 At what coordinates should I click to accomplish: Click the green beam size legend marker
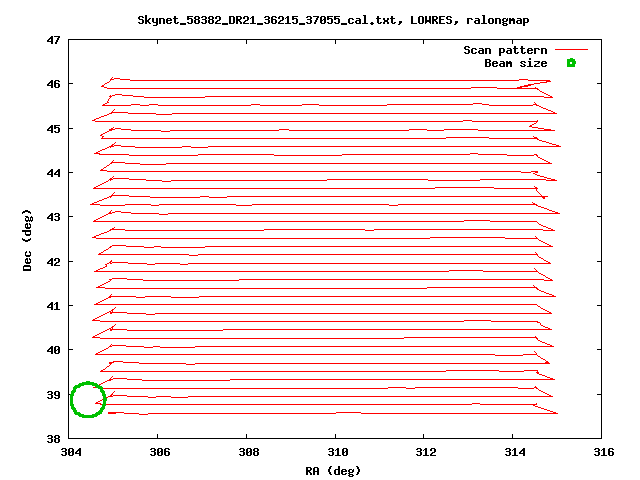571,63
